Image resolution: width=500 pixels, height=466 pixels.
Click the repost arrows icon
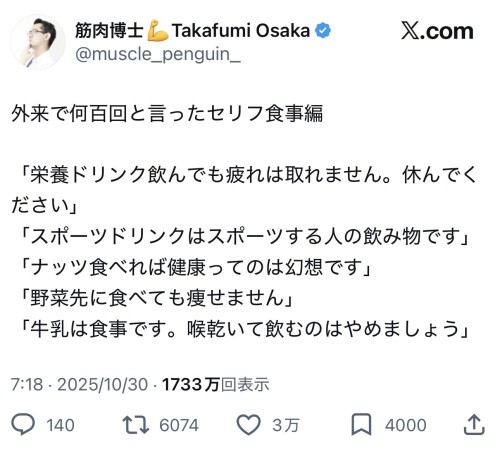[x=136, y=424]
